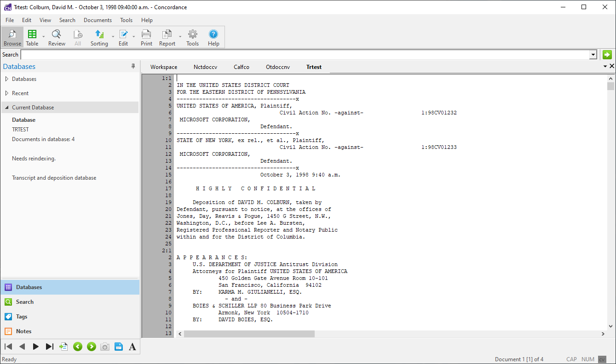
Task: Switch to Browse view in the toolbar
Action: click(12, 37)
